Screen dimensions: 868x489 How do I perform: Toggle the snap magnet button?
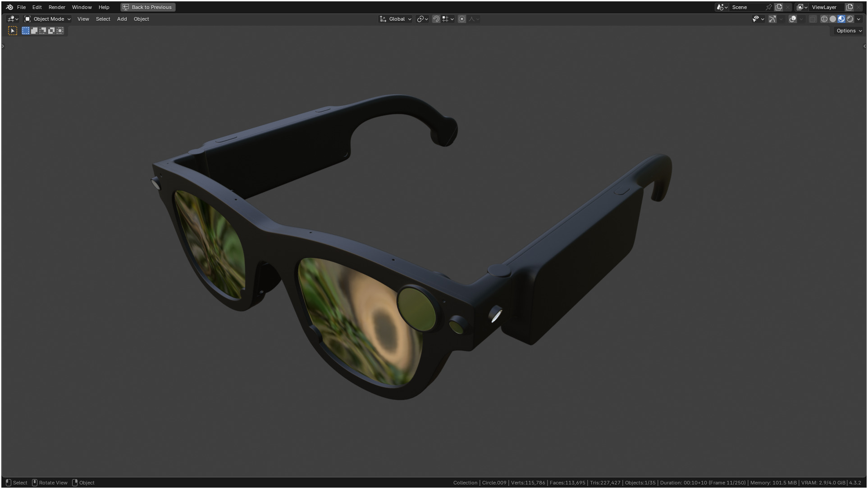436,19
